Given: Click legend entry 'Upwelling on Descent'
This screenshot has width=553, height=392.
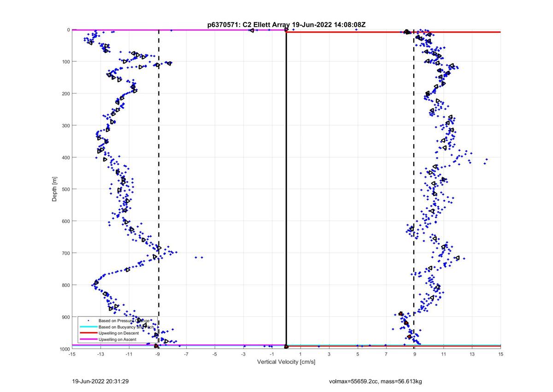Looking at the screenshot, I should tap(118, 333).
